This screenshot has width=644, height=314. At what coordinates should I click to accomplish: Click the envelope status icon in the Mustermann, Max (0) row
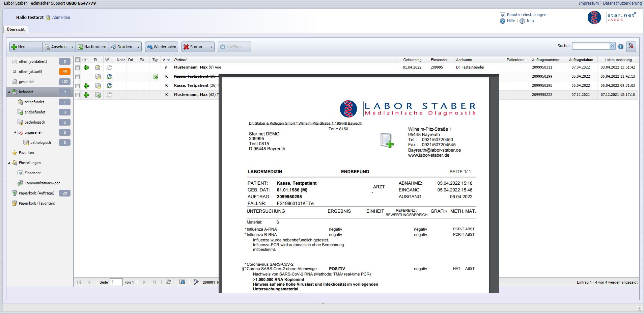(x=98, y=68)
